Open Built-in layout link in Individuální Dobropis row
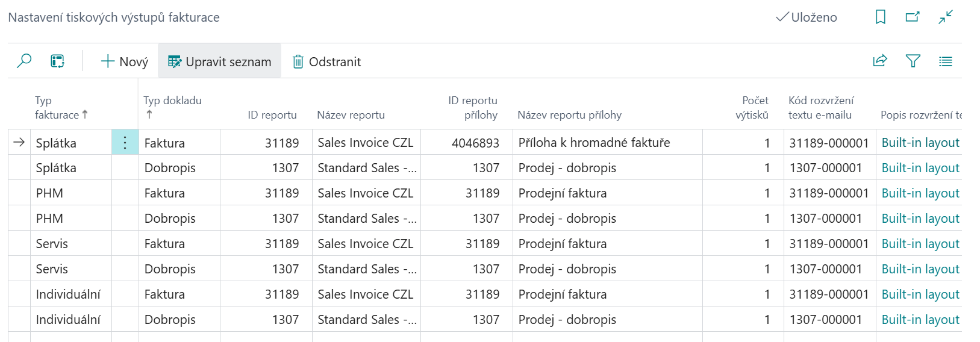This screenshot has height=342, width=980. click(x=920, y=320)
